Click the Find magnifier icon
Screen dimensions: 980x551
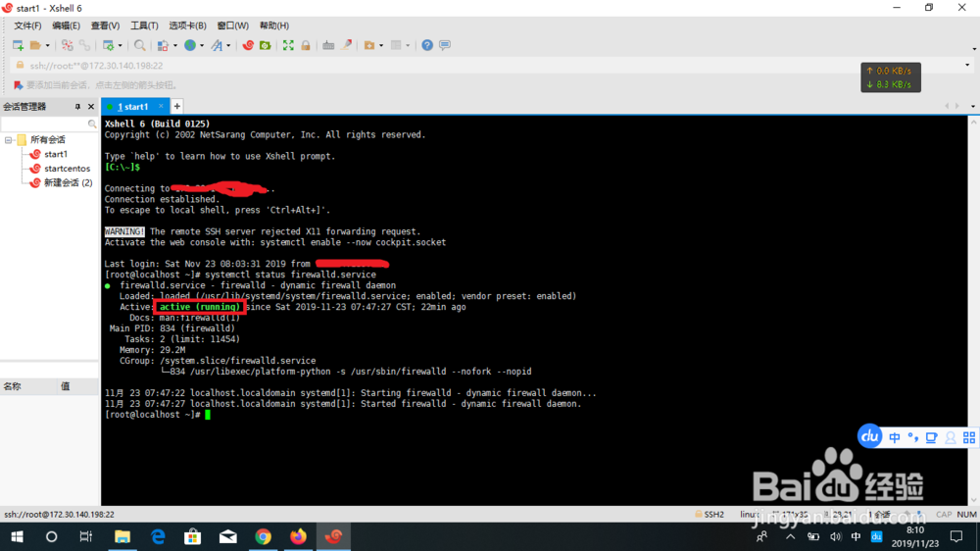pos(139,45)
